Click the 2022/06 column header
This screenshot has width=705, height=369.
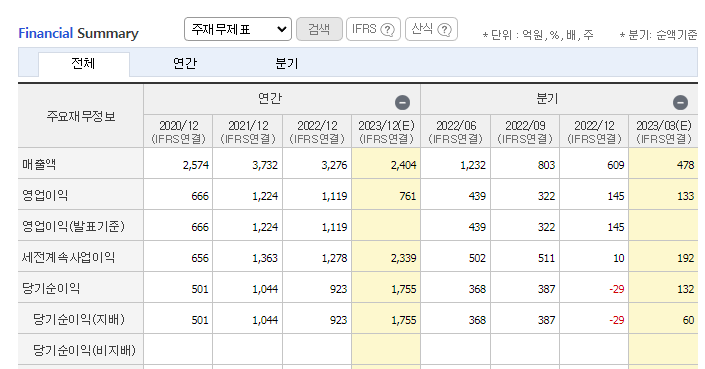[455, 132]
